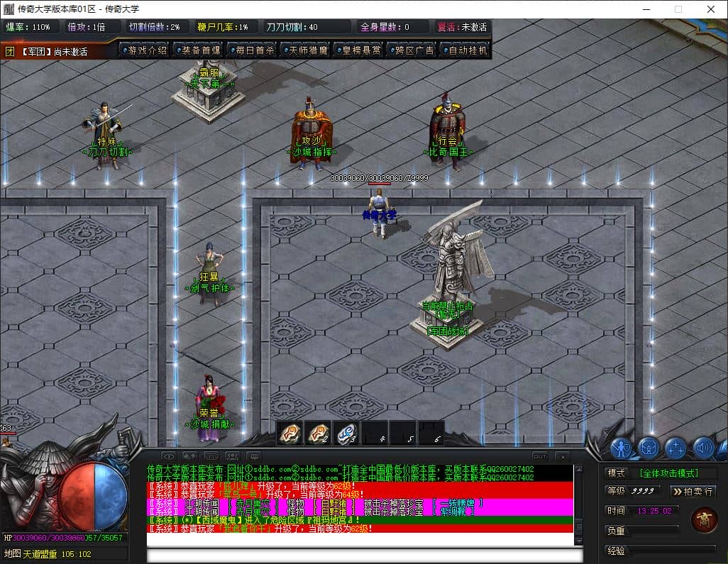Minimize the 传奇大学 game window
This screenshot has height=564, width=728.
point(646,9)
